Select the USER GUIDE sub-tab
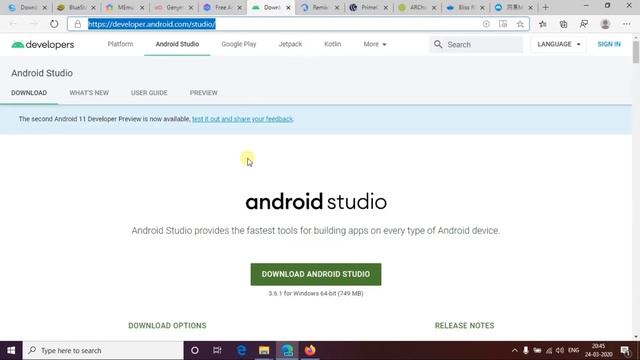Image resolution: width=640 pixels, height=360 pixels. point(149,93)
